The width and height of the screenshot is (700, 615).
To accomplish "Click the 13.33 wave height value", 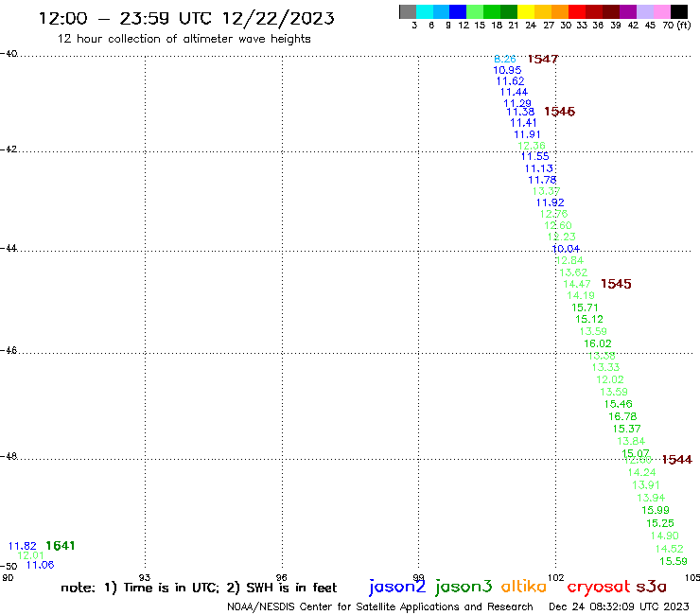I will (x=605, y=367).
